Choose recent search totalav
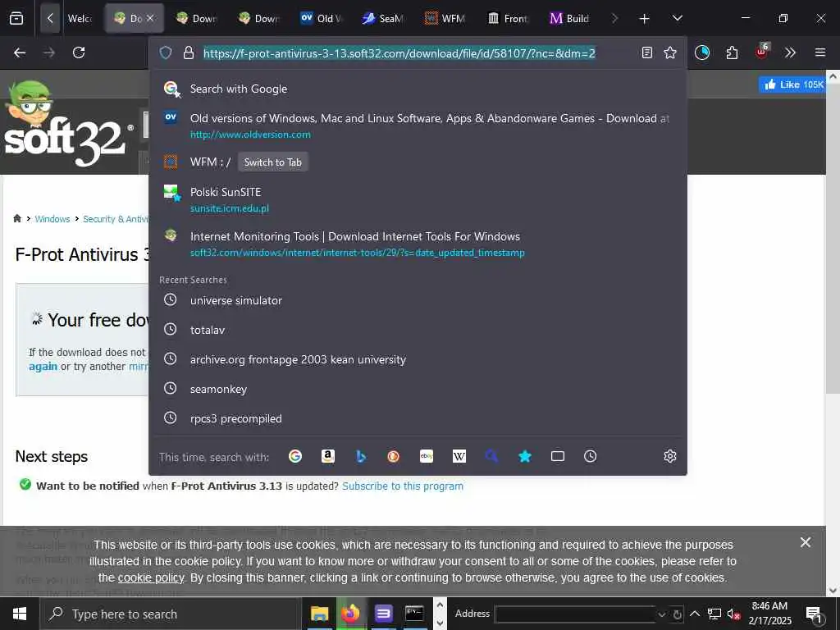 [x=418, y=330]
